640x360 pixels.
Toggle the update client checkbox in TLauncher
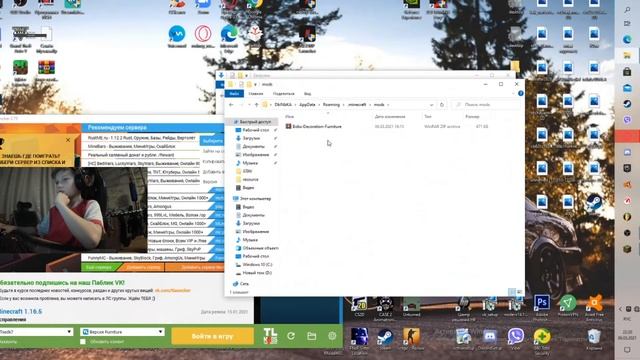pos(83,342)
